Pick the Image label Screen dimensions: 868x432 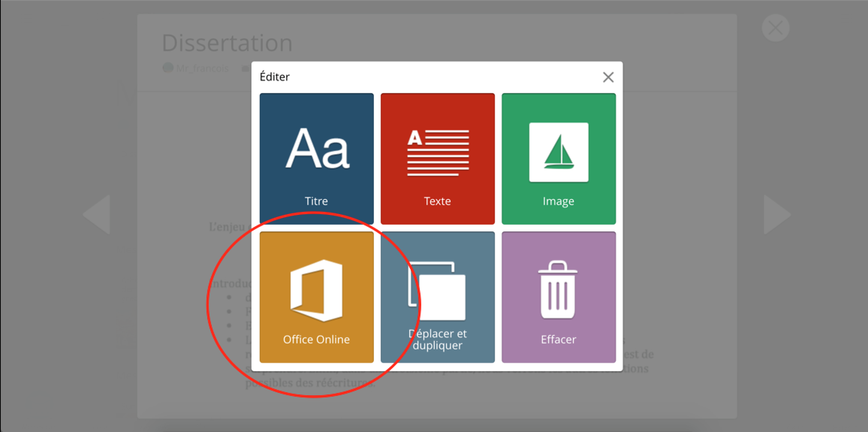(x=558, y=201)
